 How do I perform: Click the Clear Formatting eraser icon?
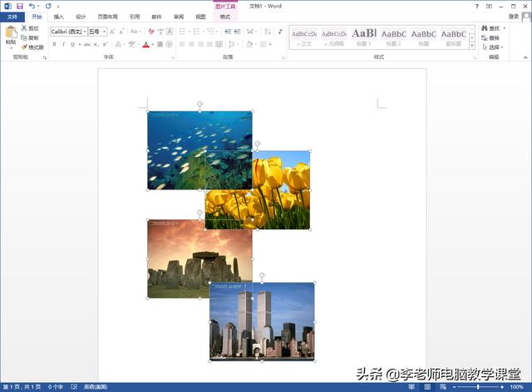[151, 32]
